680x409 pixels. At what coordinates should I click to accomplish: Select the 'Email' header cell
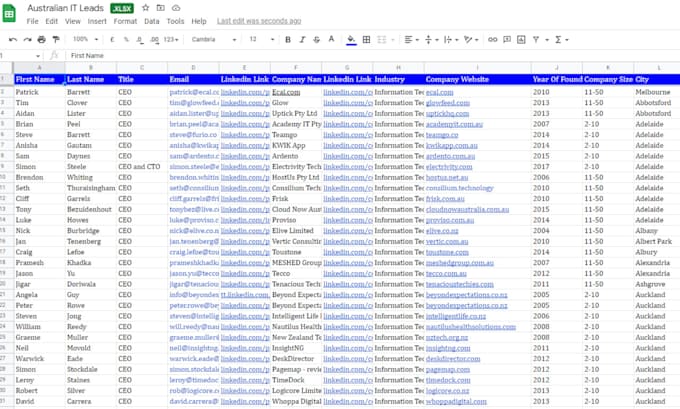[x=193, y=79]
